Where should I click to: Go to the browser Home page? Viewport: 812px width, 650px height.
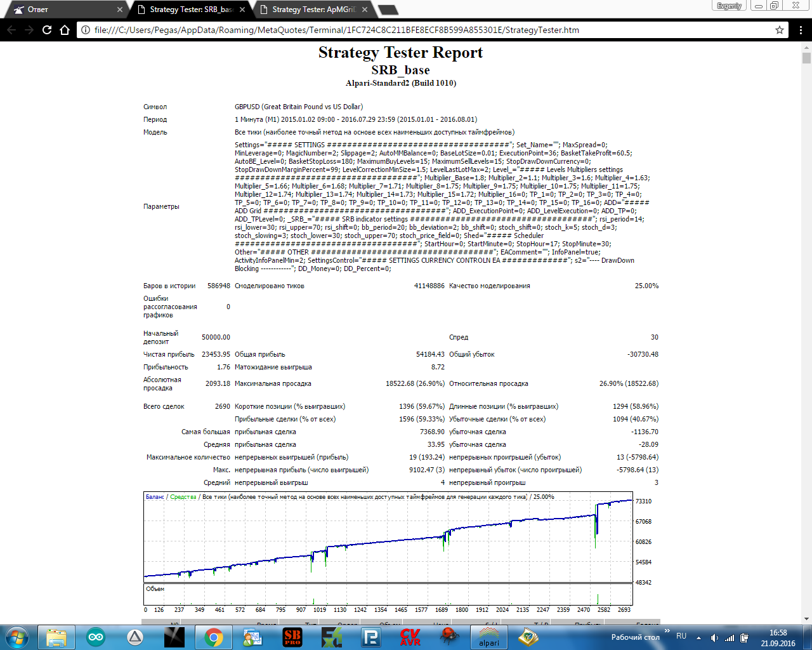tap(65, 30)
